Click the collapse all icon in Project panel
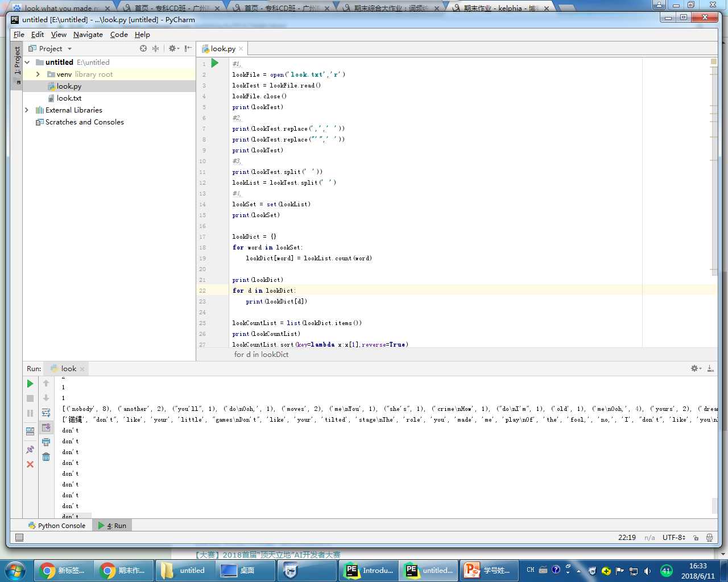 point(155,48)
